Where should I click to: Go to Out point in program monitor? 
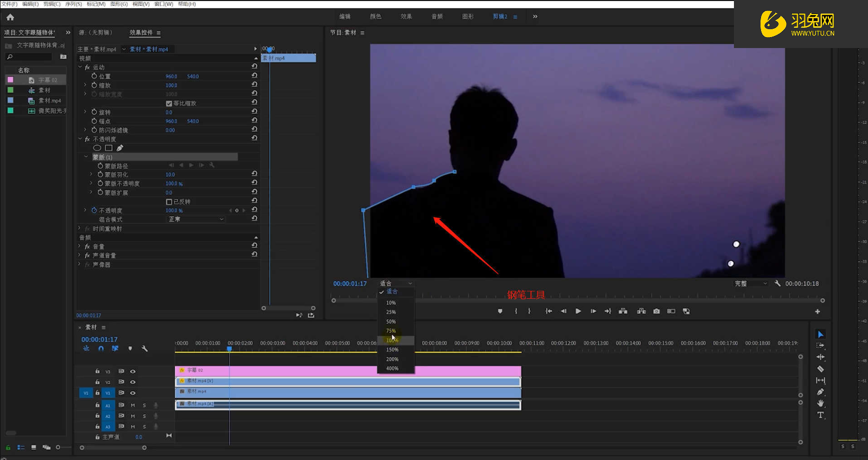(608, 311)
